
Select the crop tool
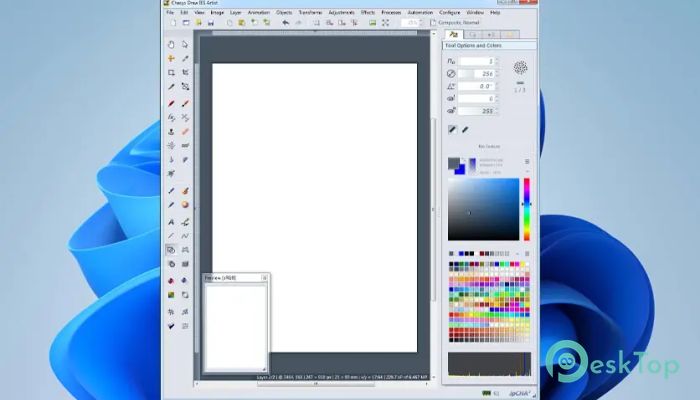pyautogui.click(x=185, y=72)
